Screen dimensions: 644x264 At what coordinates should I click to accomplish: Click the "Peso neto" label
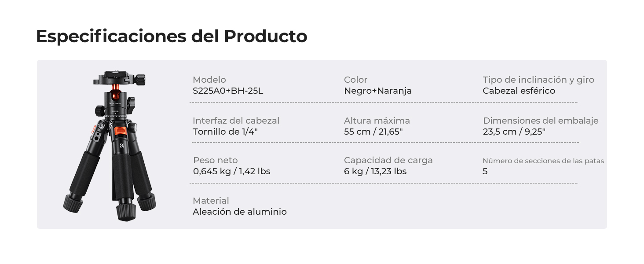point(215,160)
